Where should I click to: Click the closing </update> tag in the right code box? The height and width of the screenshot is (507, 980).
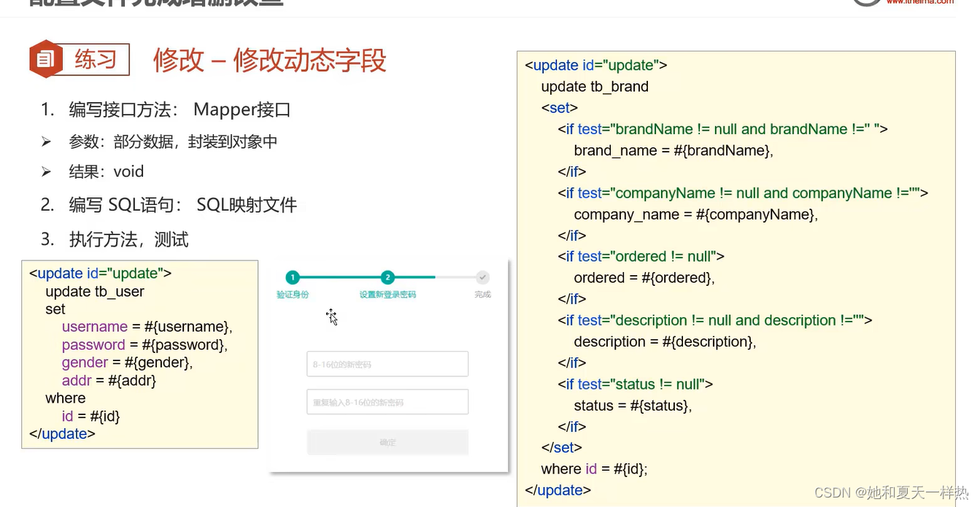558,490
